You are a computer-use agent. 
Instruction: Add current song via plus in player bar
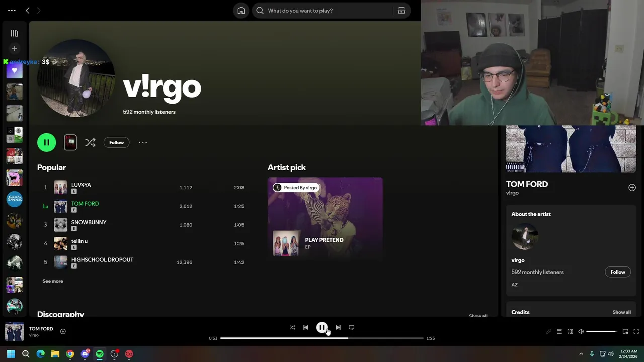(x=63, y=331)
